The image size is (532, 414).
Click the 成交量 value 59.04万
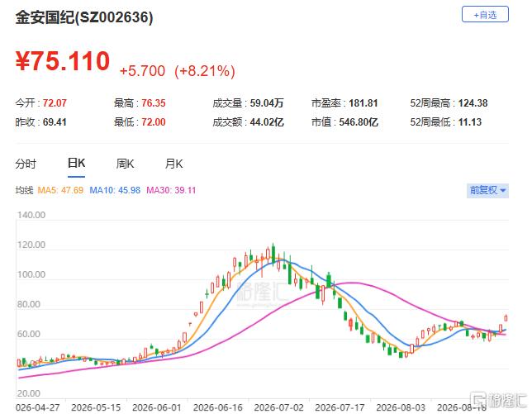pos(266,102)
